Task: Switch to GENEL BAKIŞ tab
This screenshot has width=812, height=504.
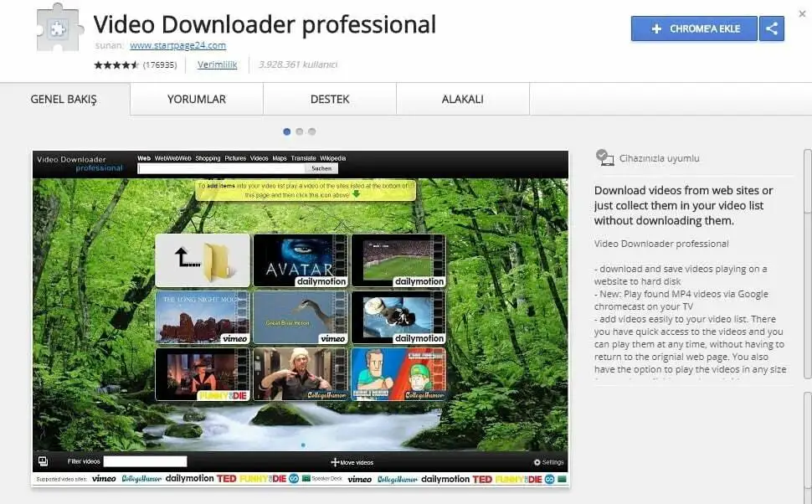Action: tap(64, 99)
